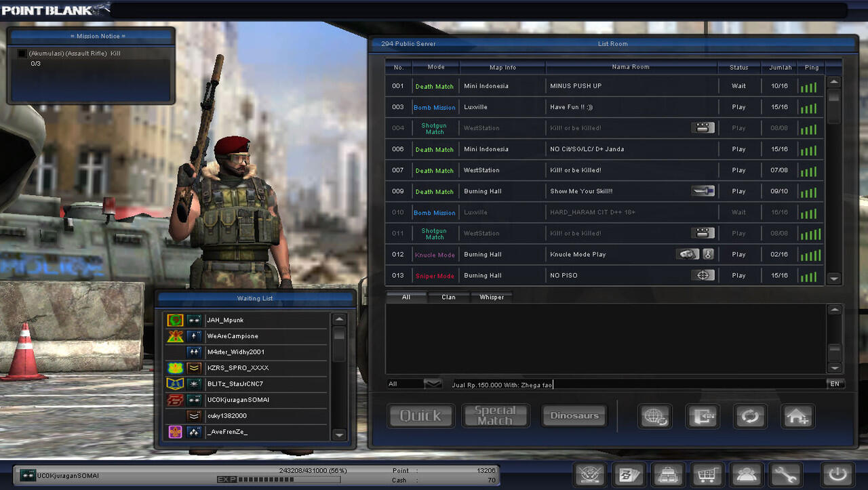
Task: Click WeAreCampione's clan emblem icon
Action: point(175,336)
